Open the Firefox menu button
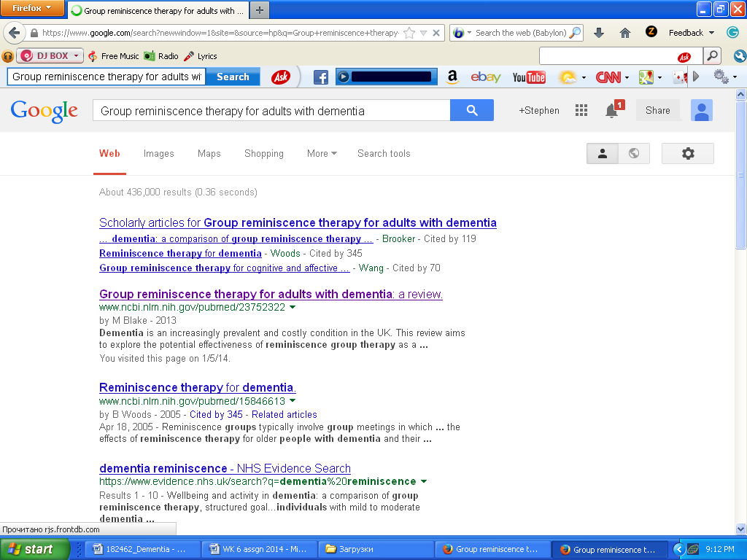Screen dimensions: 747x560 coord(32,9)
